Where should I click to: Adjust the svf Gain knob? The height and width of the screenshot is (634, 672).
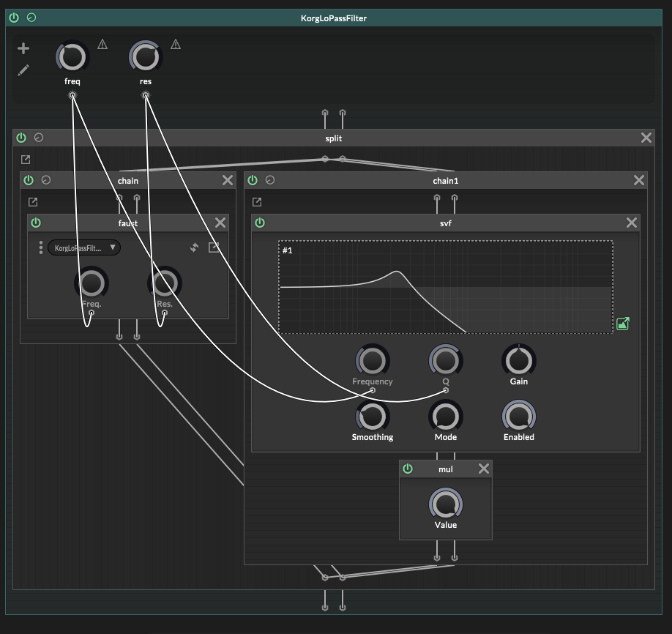click(x=519, y=360)
